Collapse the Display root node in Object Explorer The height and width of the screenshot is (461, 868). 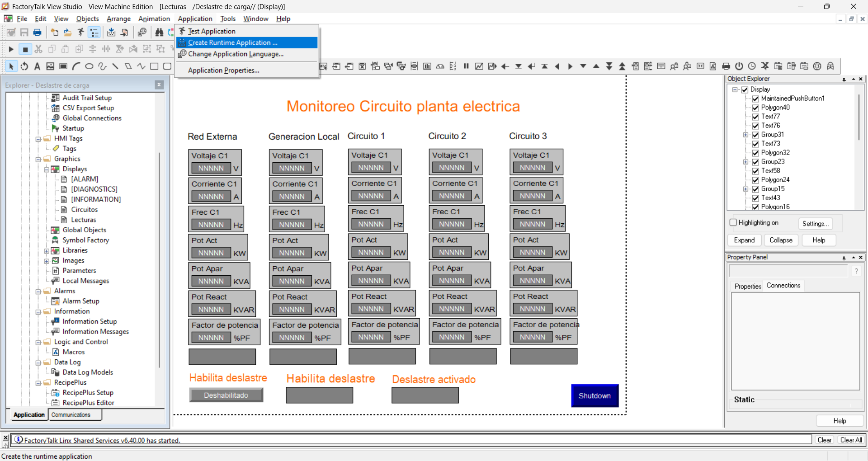point(735,89)
